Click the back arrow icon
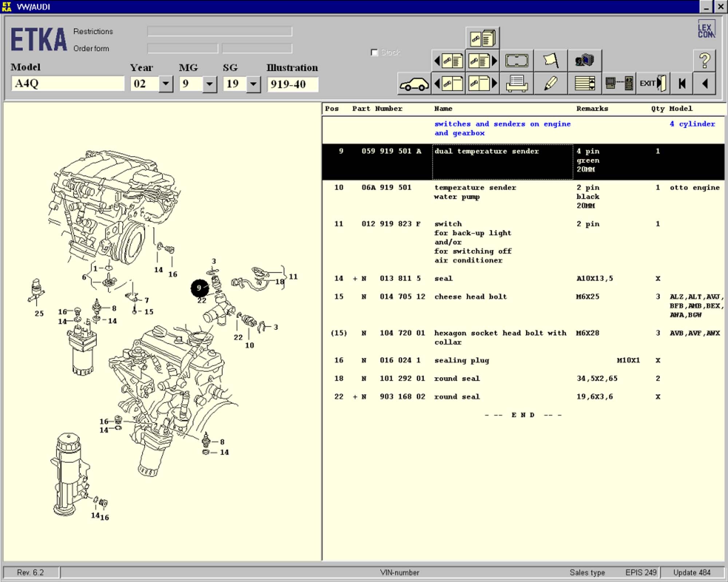The height and width of the screenshot is (582, 728). coord(704,84)
